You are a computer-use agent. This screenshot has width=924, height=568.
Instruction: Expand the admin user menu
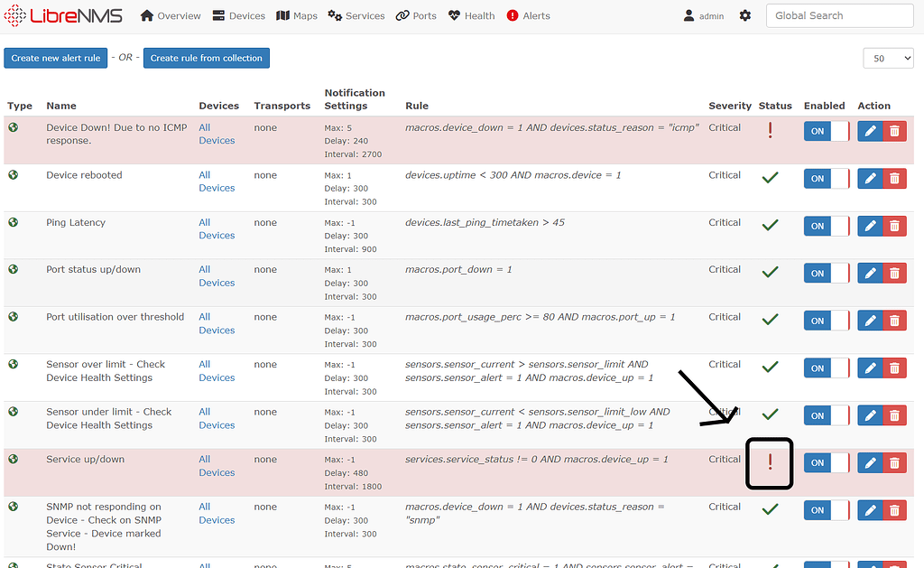click(703, 15)
